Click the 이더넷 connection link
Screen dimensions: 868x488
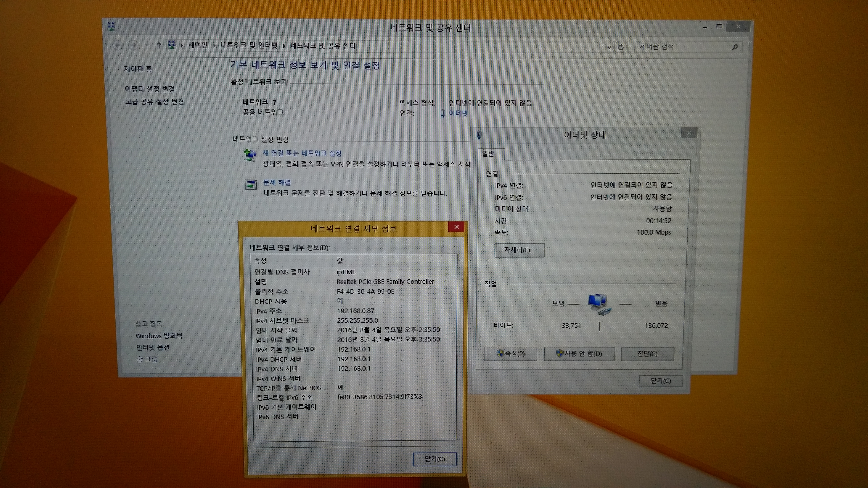[458, 113]
